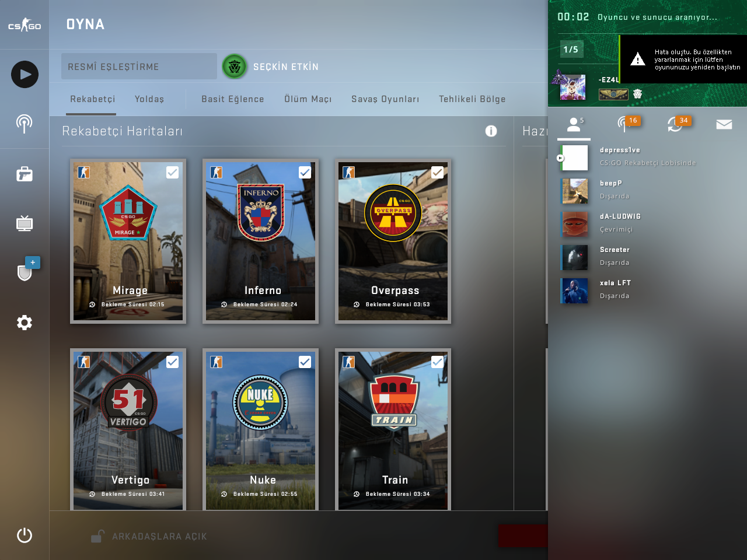The image size is (747, 560).
Task: Click the 1/5 party size indicator
Action: [571, 50]
